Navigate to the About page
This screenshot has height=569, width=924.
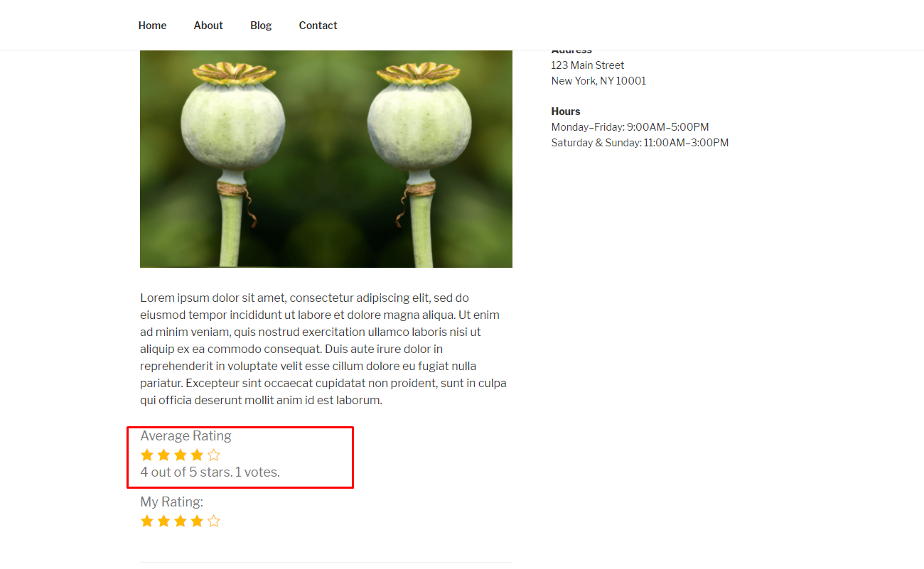[208, 26]
